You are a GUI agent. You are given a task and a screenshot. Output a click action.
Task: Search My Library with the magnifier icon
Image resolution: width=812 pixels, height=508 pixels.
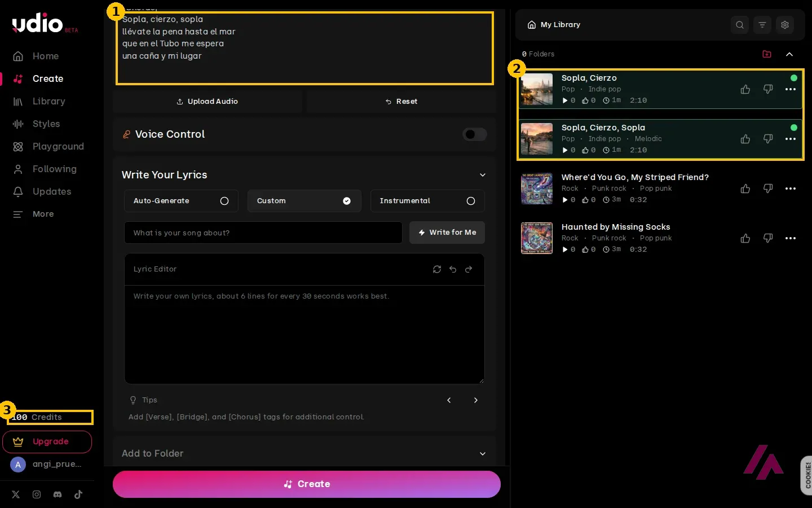coord(740,25)
